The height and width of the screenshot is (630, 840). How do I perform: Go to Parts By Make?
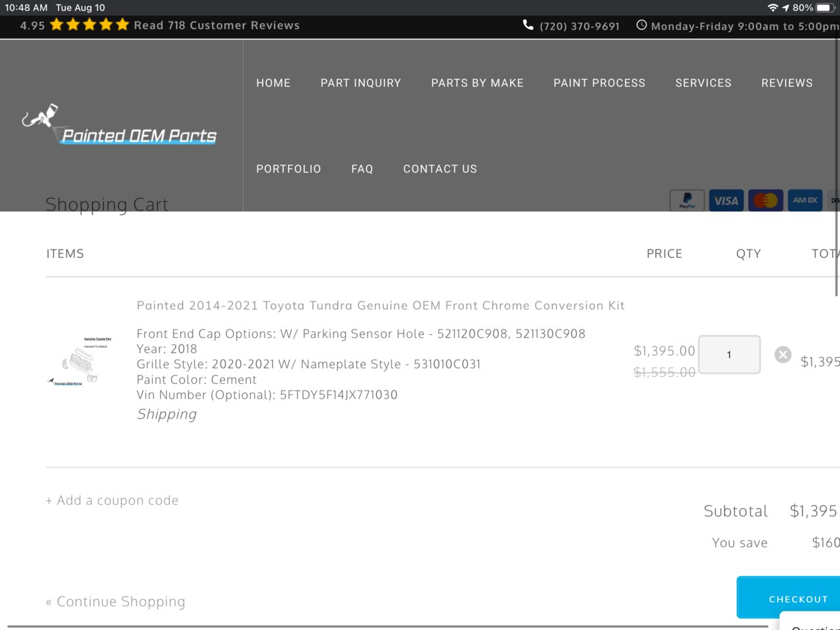pyautogui.click(x=477, y=83)
